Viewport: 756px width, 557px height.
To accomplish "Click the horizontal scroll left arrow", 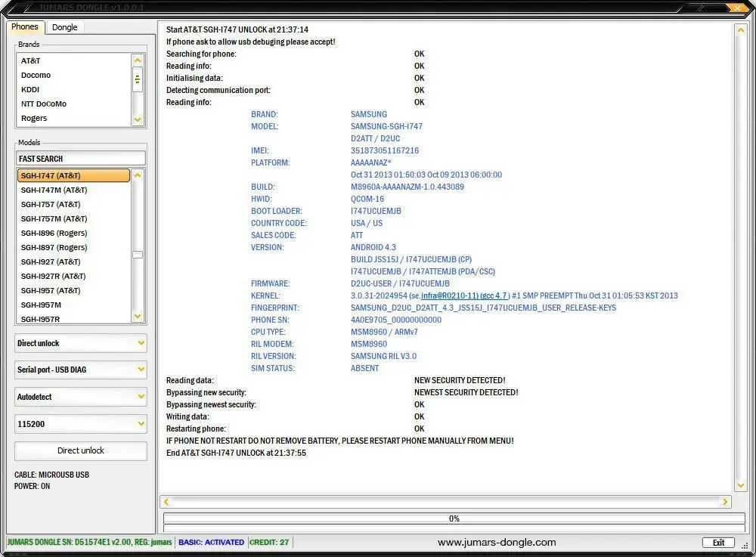I will pyautogui.click(x=166, y=502).
